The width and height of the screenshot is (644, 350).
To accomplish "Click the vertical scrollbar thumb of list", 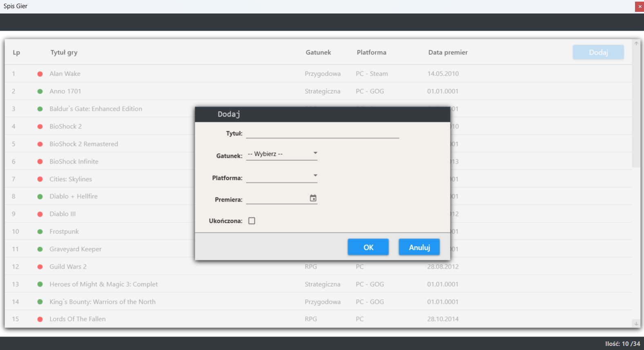I will (x=636, y=106).
